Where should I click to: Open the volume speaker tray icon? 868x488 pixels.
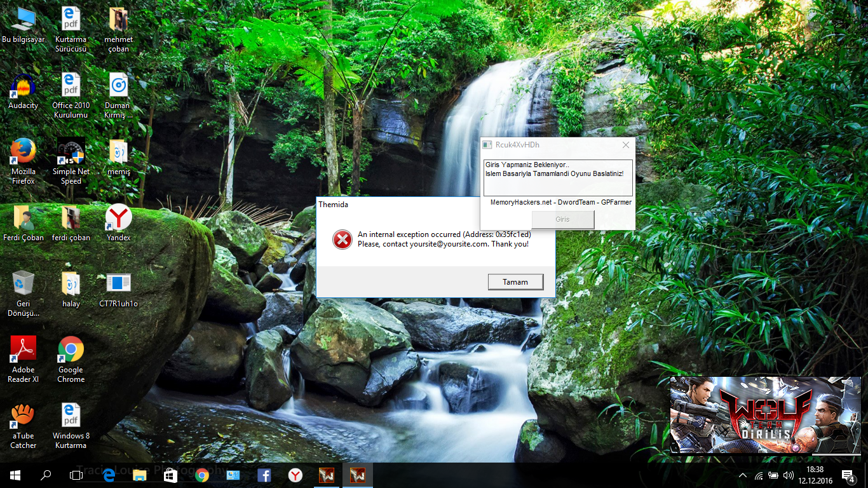pos(789,475)
